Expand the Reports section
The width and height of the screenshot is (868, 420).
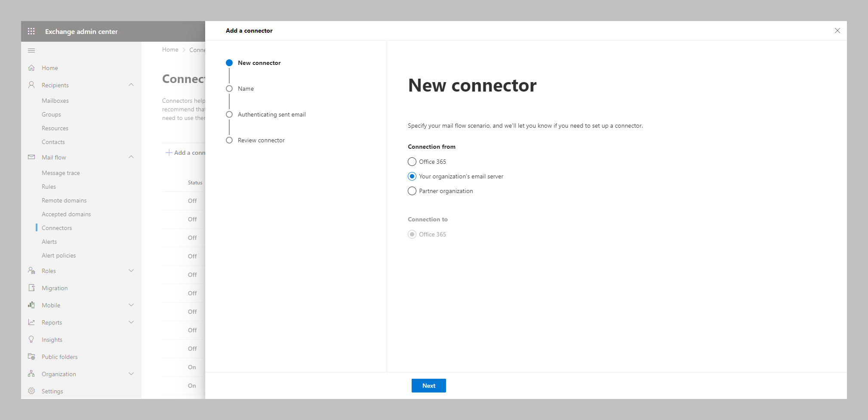(131, 322)
